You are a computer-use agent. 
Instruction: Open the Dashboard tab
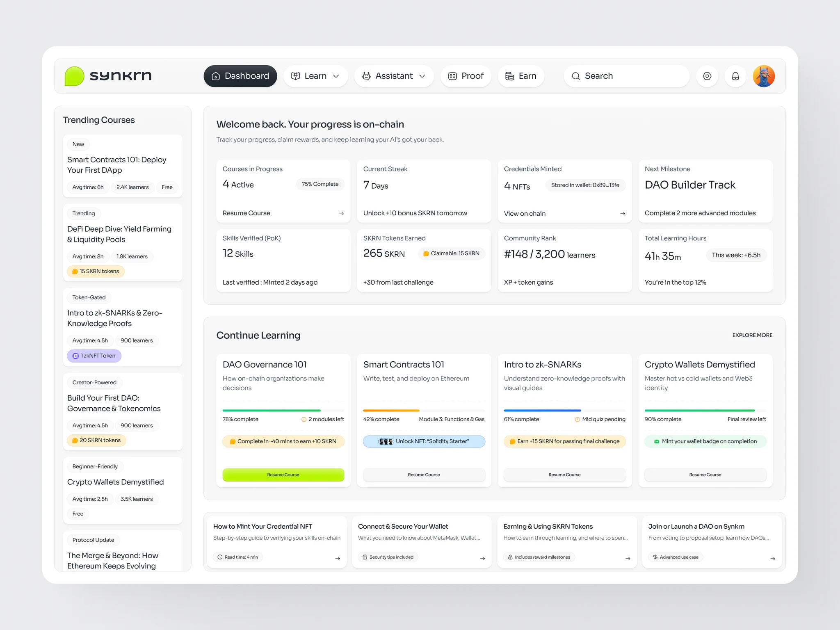(240, 76)
